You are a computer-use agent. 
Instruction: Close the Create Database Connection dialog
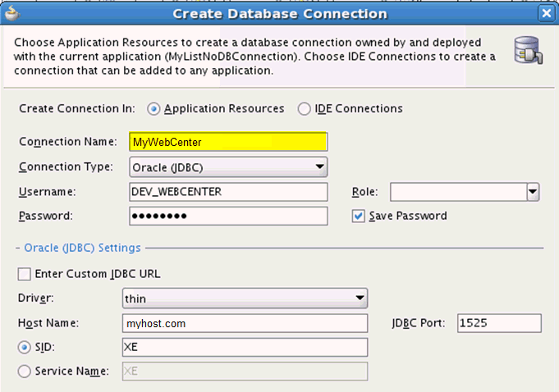click(546, 13)
